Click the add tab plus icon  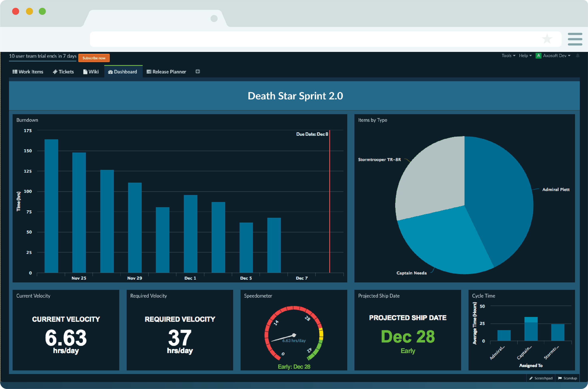(x=198, y=71)
